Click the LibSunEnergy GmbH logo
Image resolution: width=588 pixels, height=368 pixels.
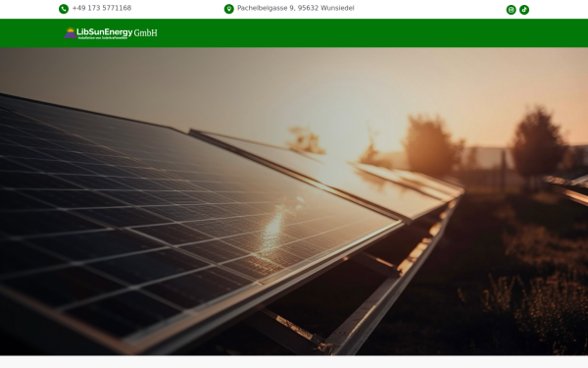click(x=111, y=33)
